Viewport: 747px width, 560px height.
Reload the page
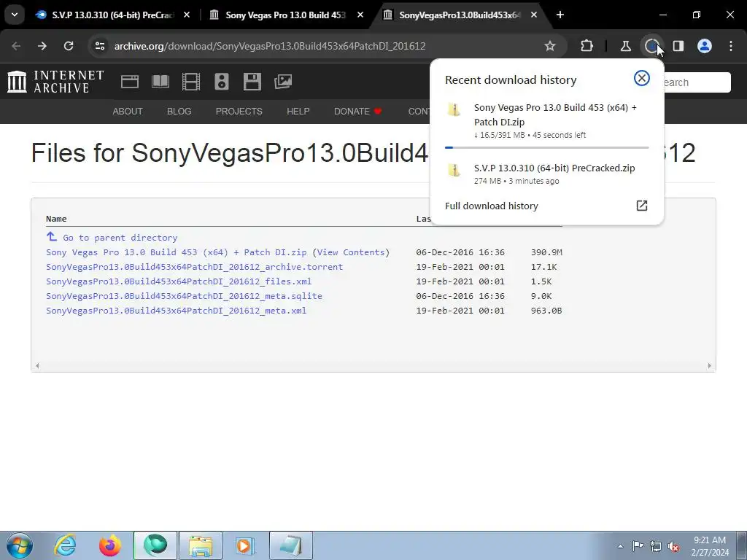coord(69,46)
